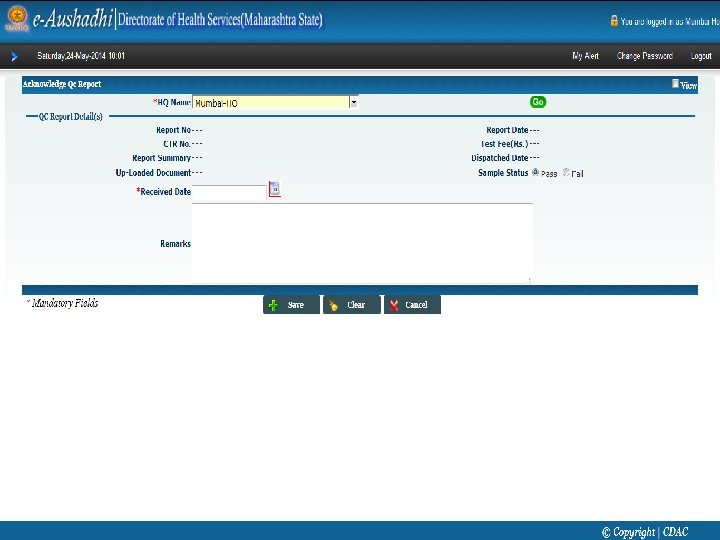
Task: Click the Copyright CDAC footer text
Action: click(645, 532)
